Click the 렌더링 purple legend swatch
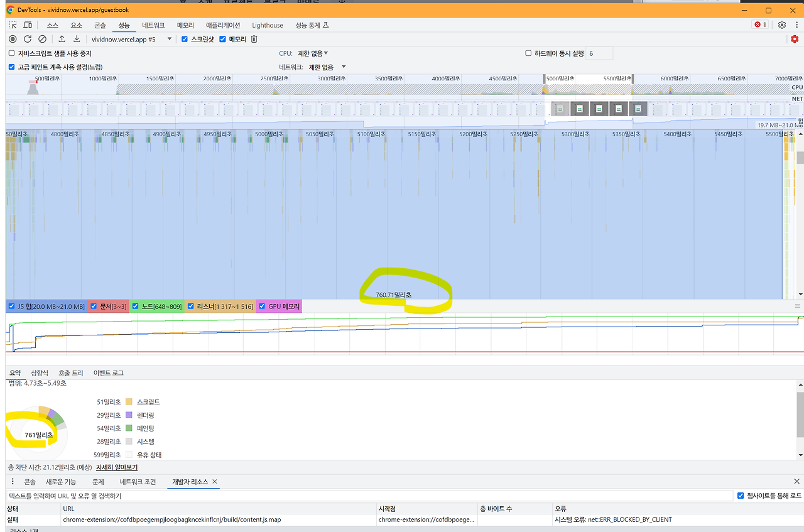804x532 pixels. (x=129, y=415)
